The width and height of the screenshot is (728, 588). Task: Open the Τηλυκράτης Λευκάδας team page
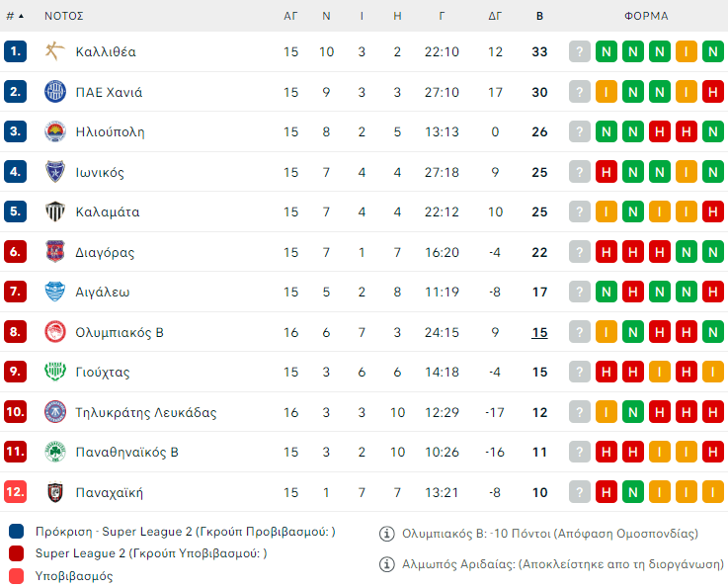[145, 412]
